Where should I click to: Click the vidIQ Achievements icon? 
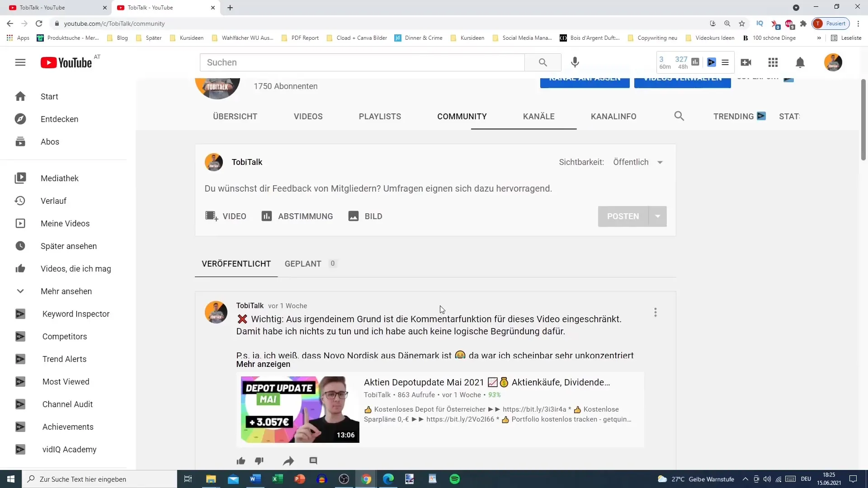pos(20,427)
